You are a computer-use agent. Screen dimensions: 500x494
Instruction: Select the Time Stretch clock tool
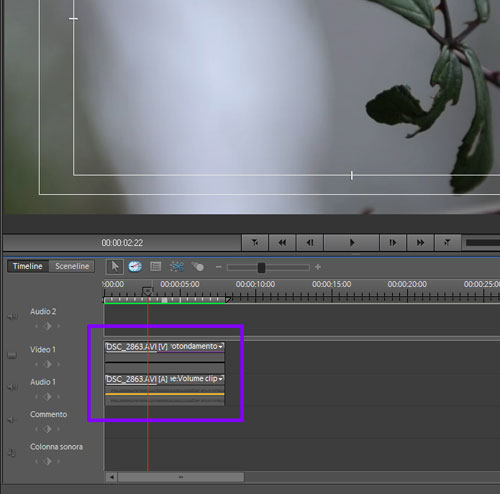tap(135, 267)
